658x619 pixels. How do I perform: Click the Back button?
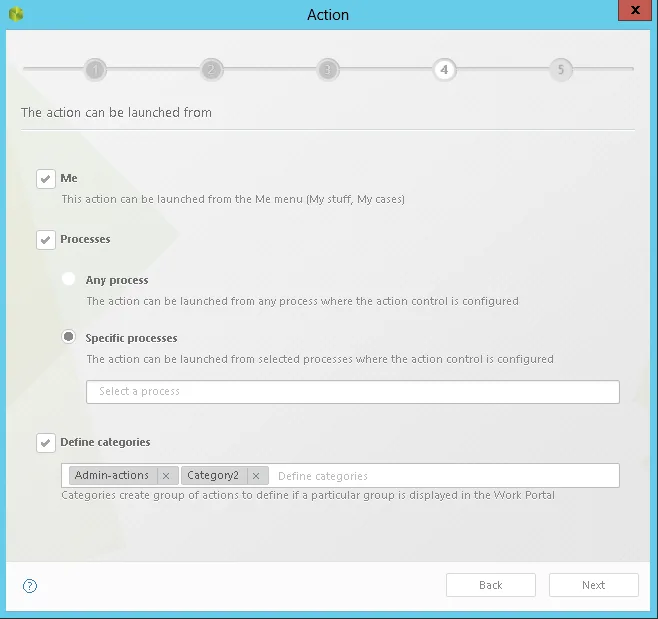pos(491,585)
